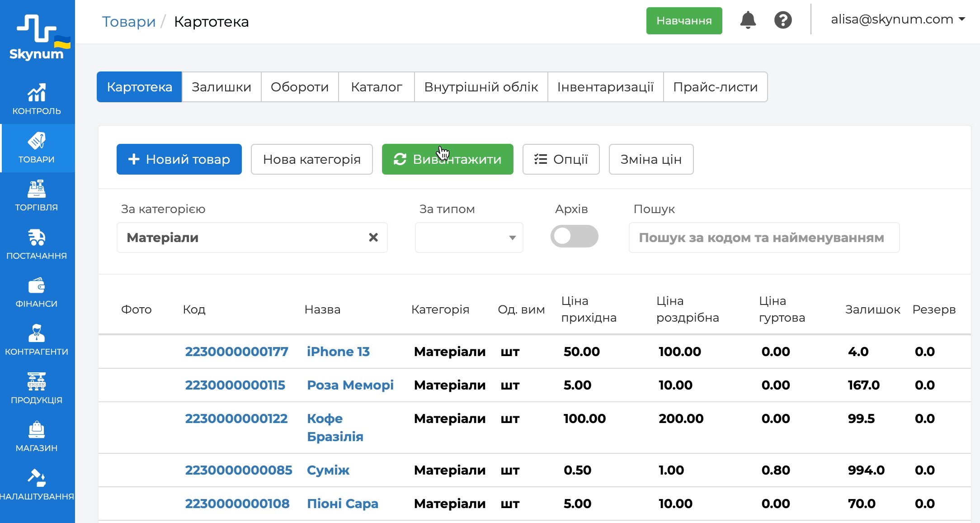Screen dimensions: 980x523
Task: Open the Контрагенти section
Action: [x=37, y=340]
